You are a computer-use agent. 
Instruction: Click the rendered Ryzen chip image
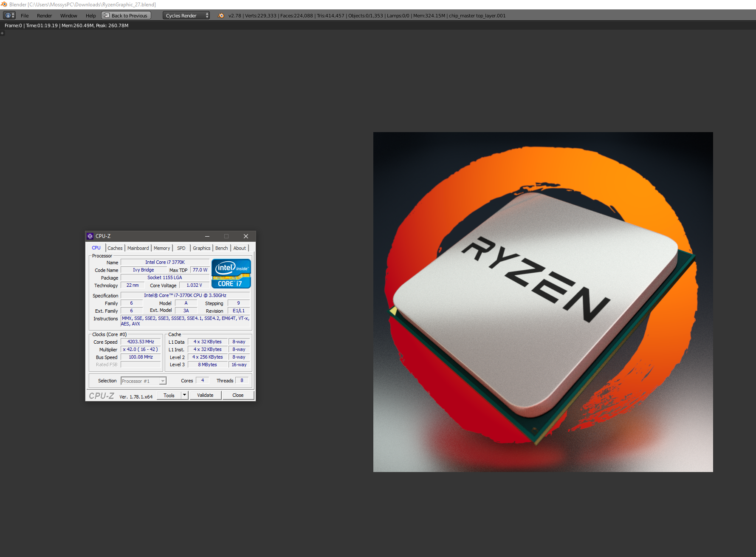coord(543,302)
